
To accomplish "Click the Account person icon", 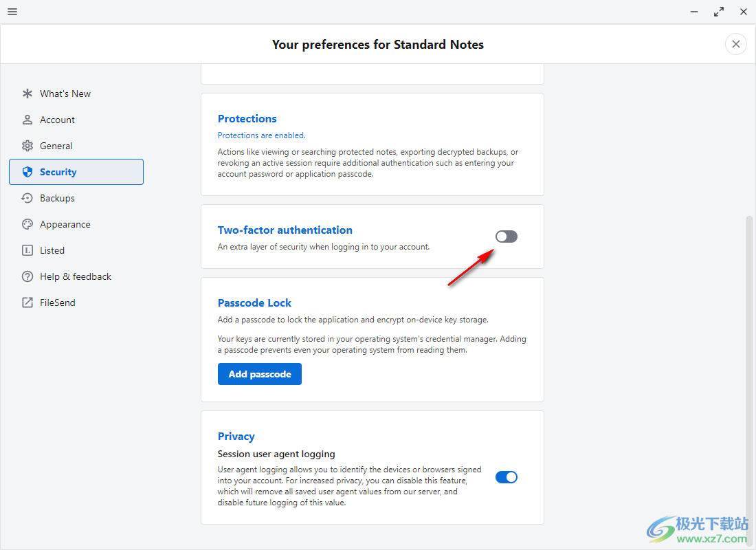I will (x=27, y=120).
